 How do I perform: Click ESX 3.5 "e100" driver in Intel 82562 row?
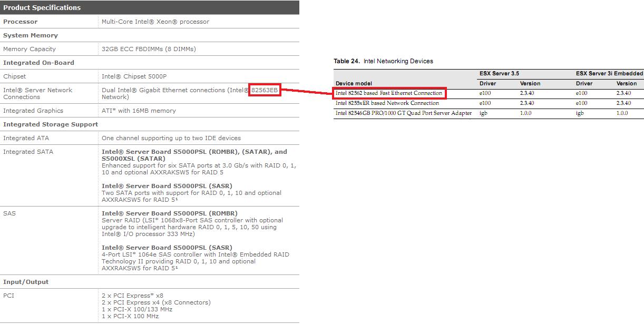485,93
